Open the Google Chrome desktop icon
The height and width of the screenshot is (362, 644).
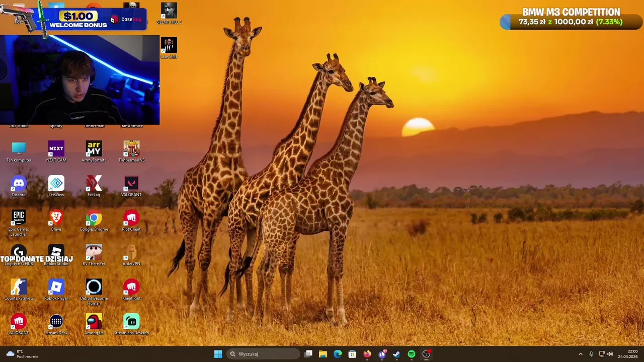pos(94,221)
